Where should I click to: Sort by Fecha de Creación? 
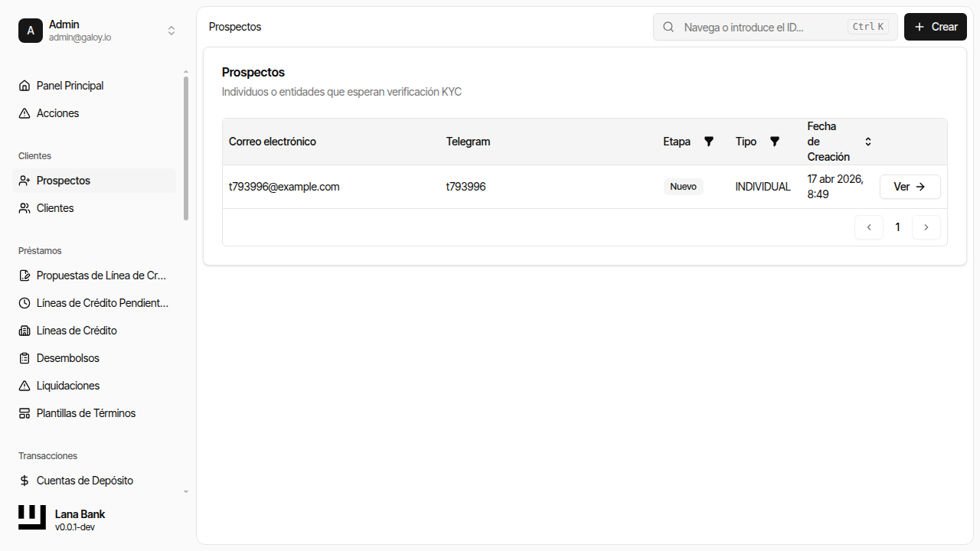pos(867,141)
